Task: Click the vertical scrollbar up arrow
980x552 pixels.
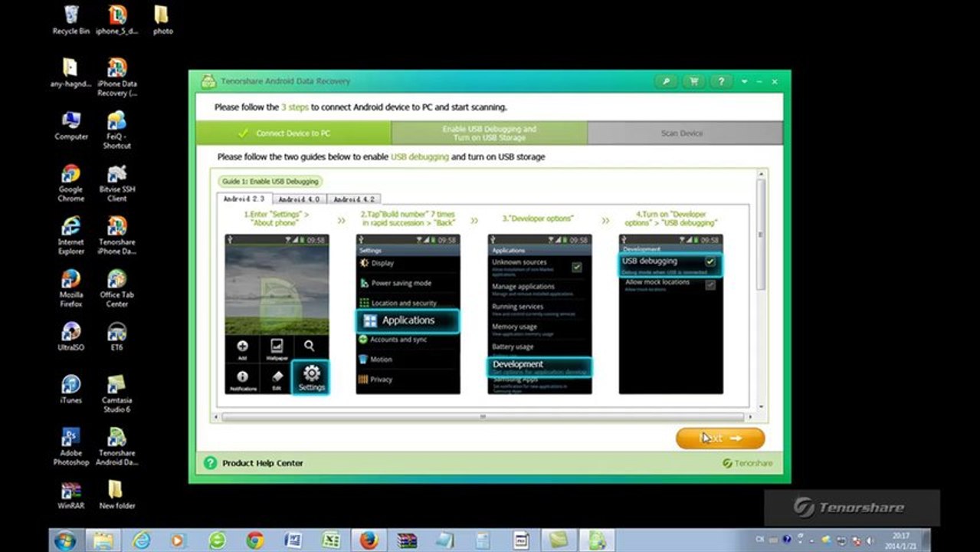Action: click(760, 175)
